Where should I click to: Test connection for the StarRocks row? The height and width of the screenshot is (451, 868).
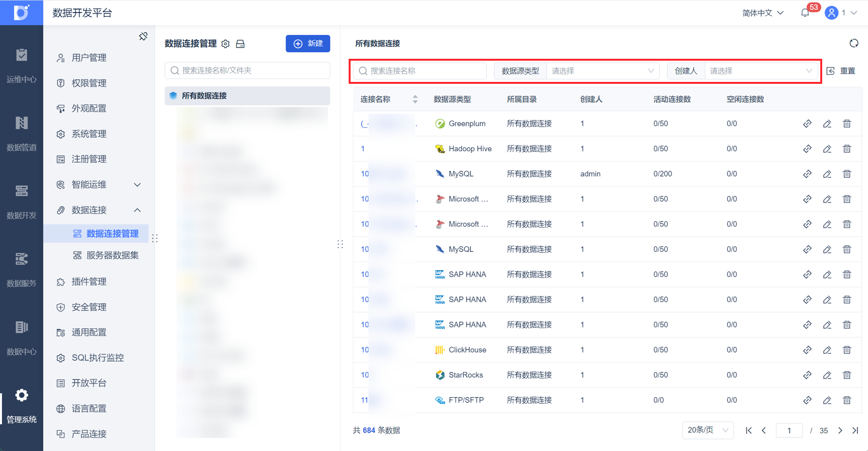tap(807, 375)
